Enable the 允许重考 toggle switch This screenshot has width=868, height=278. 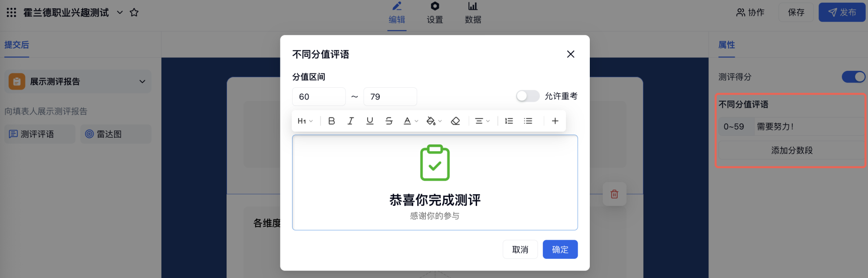tap(527, 96)
